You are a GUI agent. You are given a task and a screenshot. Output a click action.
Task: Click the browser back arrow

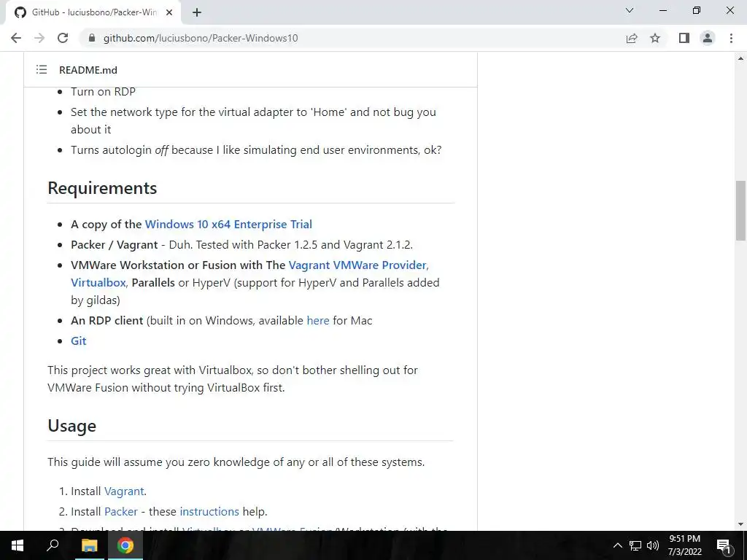tap(16, 38)
